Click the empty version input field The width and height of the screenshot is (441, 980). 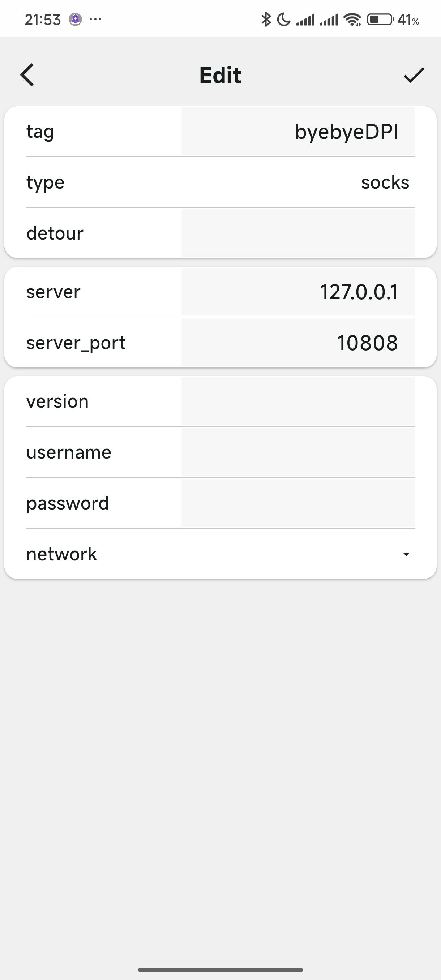(x=298, y=401)
